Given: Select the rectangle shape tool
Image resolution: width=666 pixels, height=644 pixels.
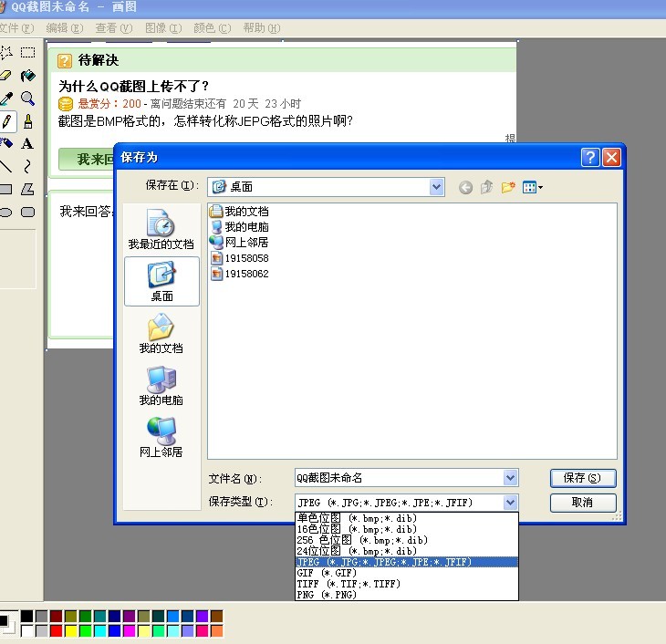Looking at the screenshot, I should click(6, 189).
